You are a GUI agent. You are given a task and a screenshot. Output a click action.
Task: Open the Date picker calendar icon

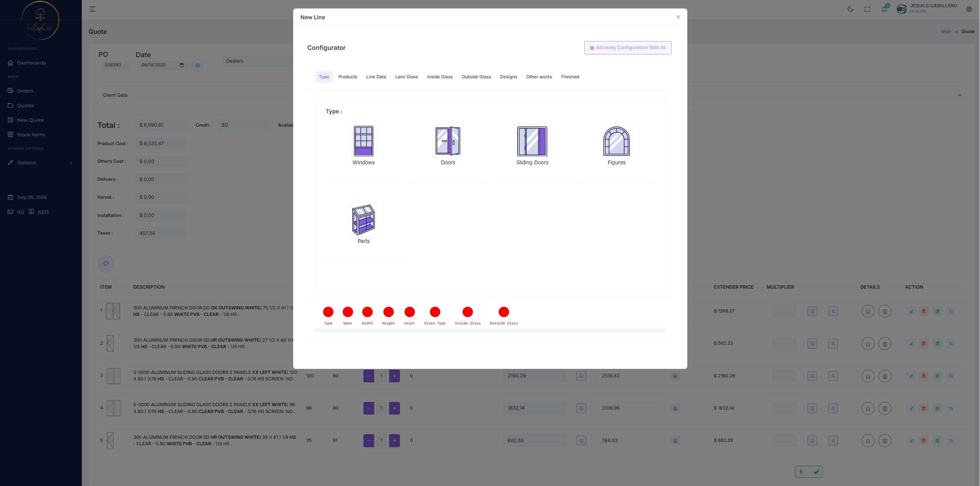(182, 65)
